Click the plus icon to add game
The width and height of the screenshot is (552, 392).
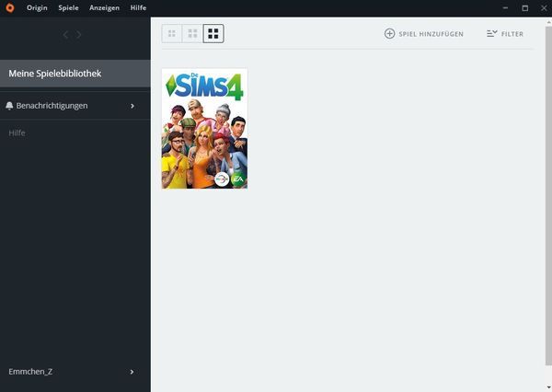389,33
